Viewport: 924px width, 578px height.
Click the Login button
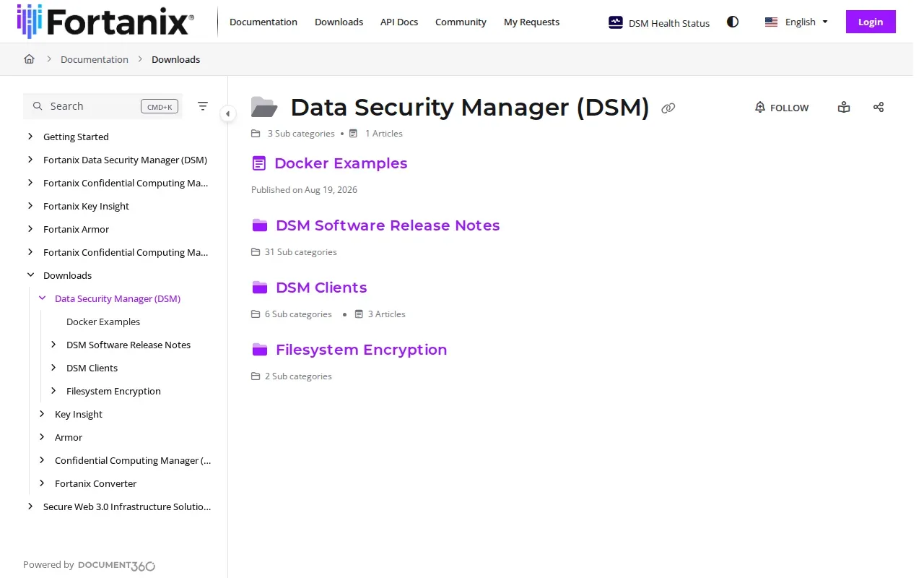pyautogui.click(x=871, y=22)
